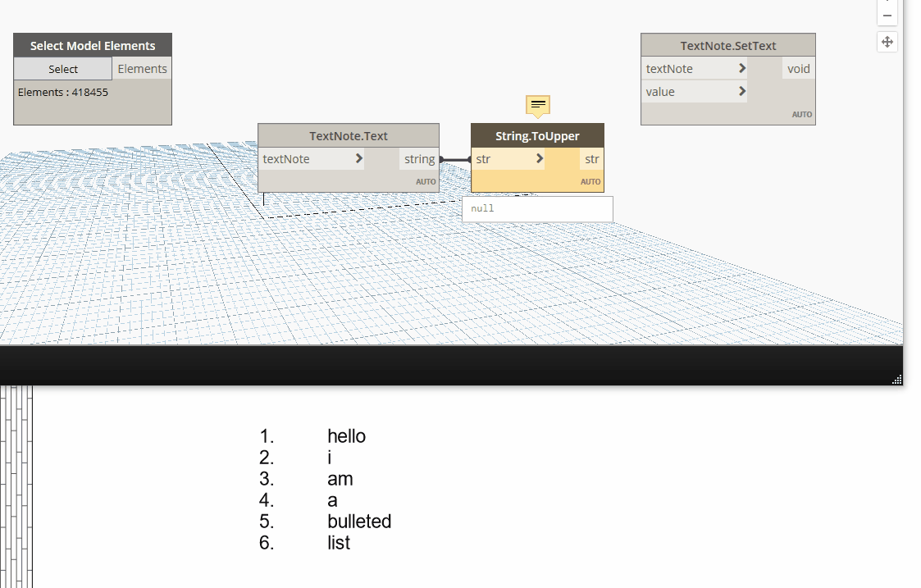Image resolution: width=921 pixels, height=588 pixels.
Task: Click the null preview bubble
Action: pyautogui.click(x=537, y=208)
